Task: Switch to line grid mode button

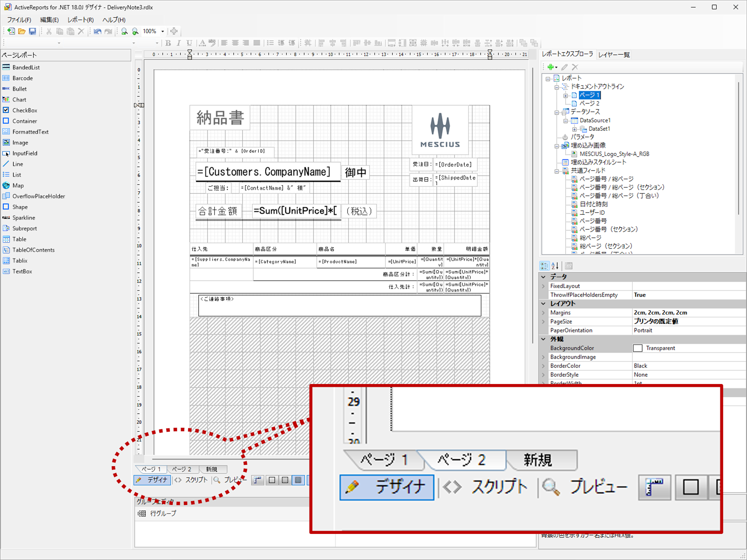Action: pos(298,480)
